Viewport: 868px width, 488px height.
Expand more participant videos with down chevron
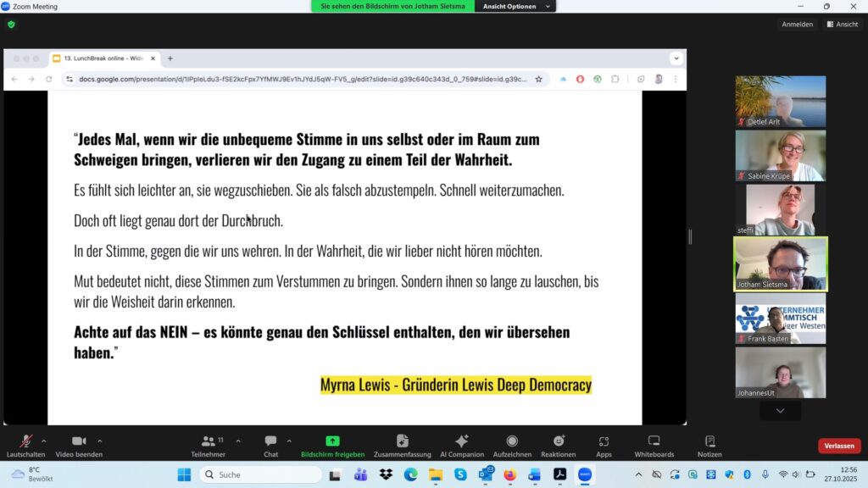pos(780,411)
